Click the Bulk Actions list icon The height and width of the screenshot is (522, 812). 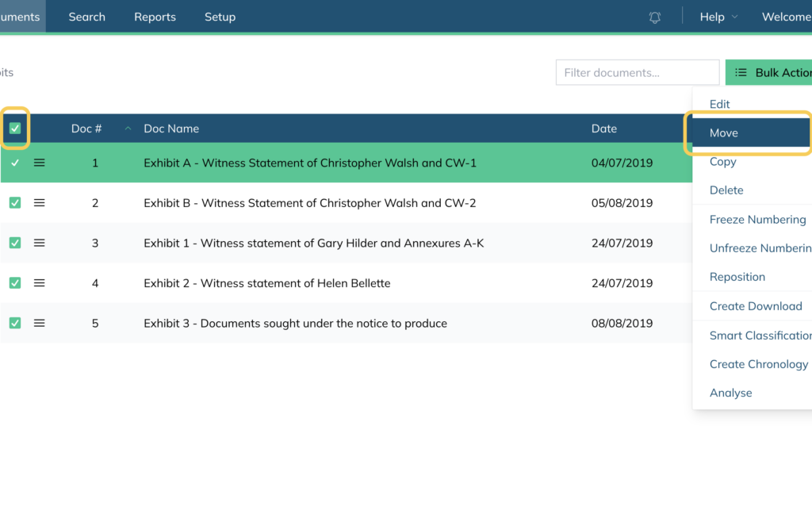741,72
